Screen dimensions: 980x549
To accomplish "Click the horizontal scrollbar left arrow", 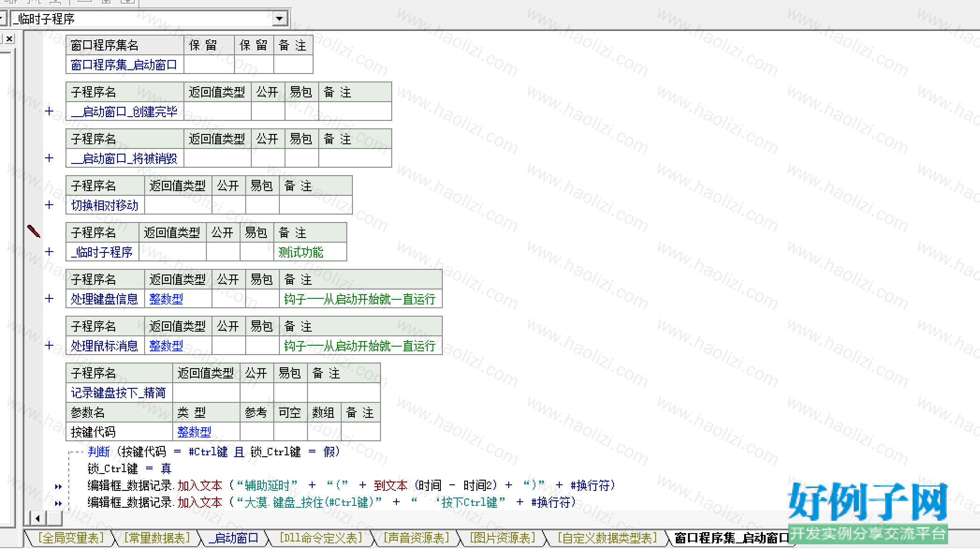I will 37,519.
